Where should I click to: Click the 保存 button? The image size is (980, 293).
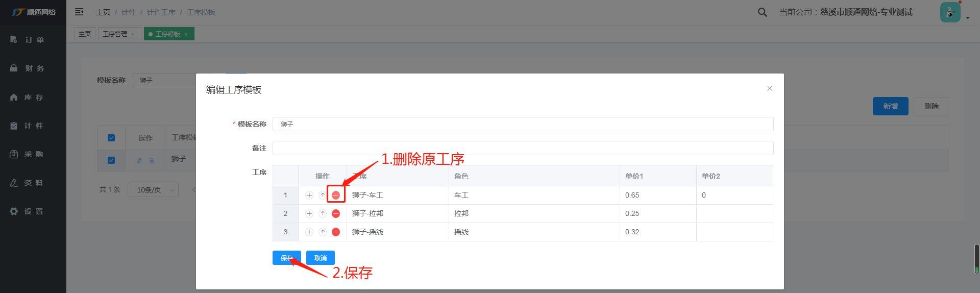[286, 258]
